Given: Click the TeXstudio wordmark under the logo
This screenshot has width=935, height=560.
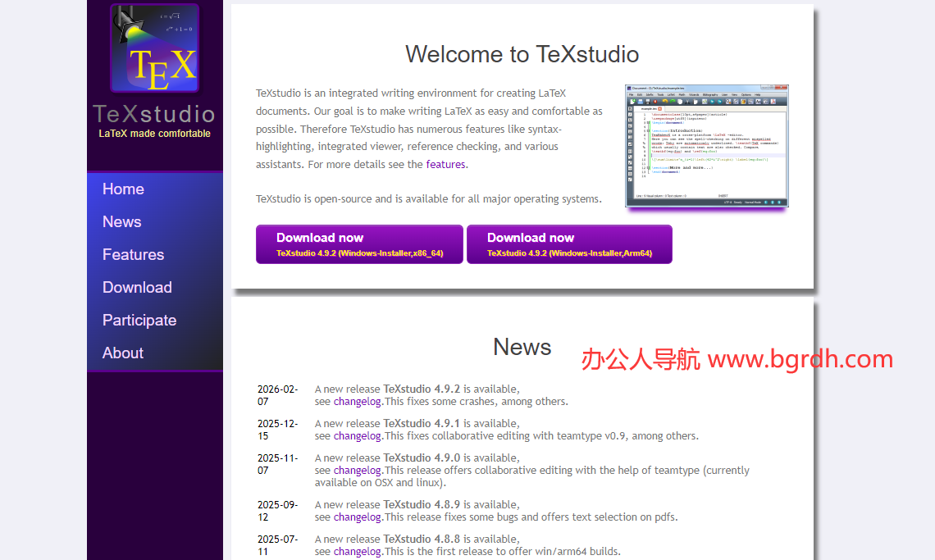Looking at the screenshot, I should [154, 114].
